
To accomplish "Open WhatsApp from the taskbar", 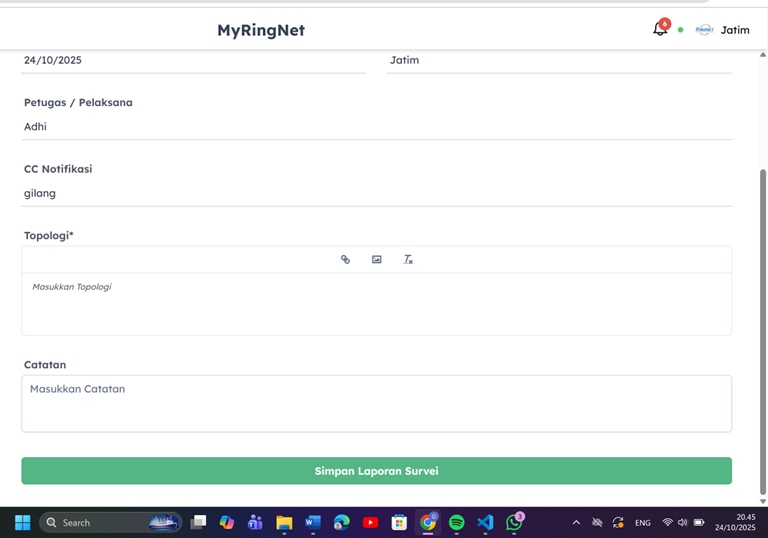I will pyautogui.click(x=514, y=522).
